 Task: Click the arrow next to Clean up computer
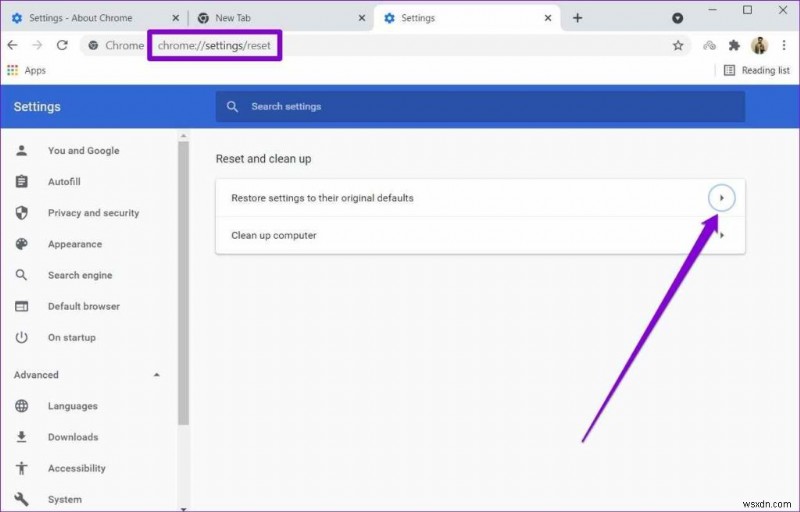click(x=722, y=236)
